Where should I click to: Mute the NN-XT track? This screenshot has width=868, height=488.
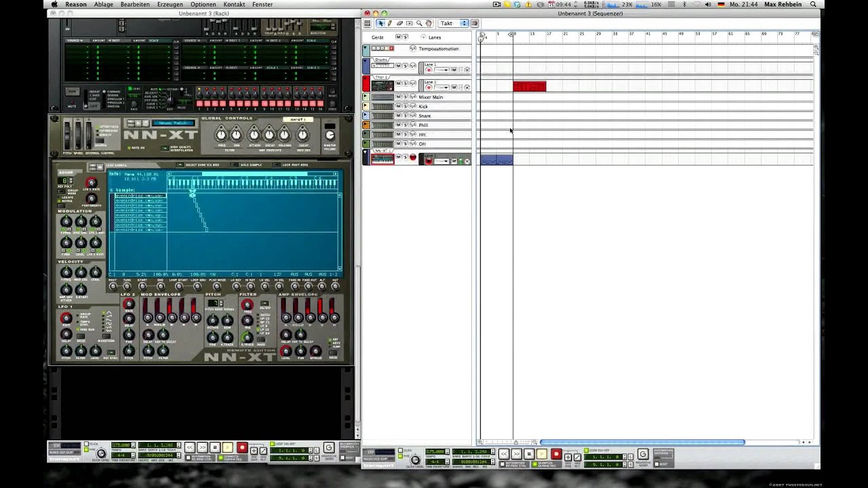click(x=398, y=157)
